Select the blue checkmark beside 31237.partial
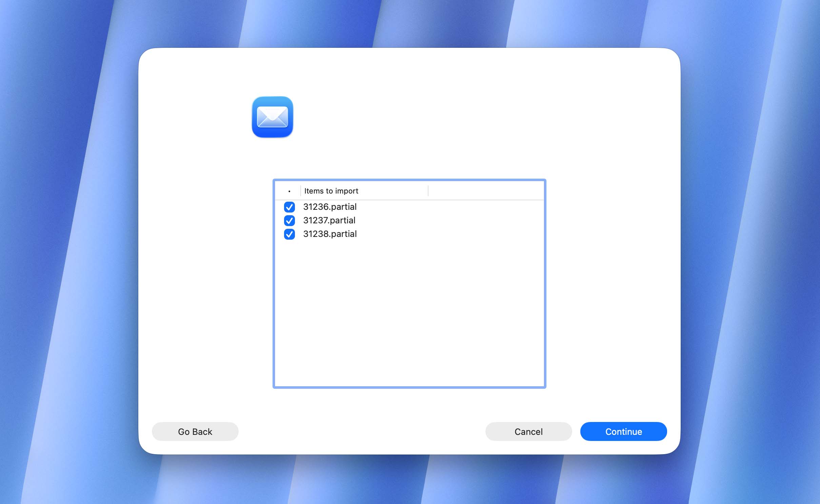Screen dimensions: 820x504 click(x=289, y=221)
